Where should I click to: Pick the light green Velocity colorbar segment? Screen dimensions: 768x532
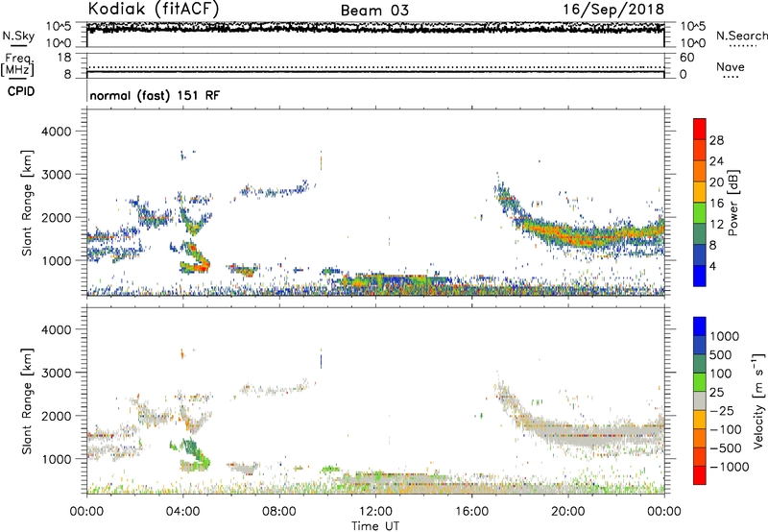[x=700, y=382]
